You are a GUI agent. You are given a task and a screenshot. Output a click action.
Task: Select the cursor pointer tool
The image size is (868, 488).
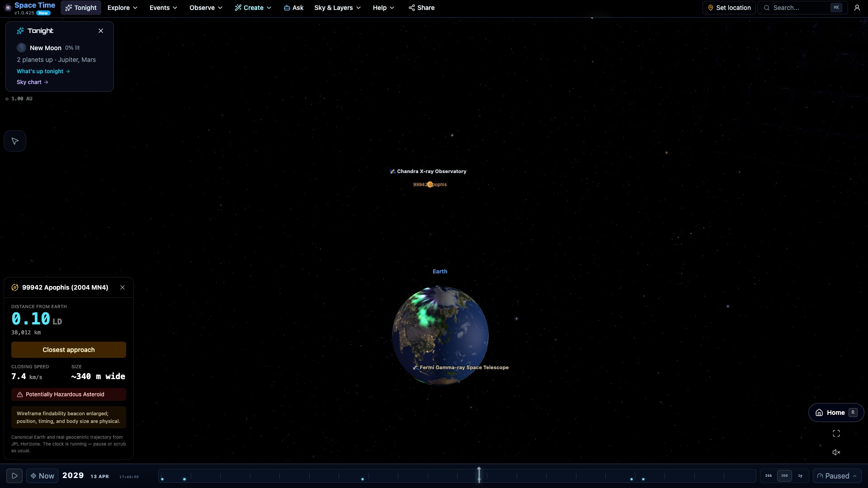(15, 141)
